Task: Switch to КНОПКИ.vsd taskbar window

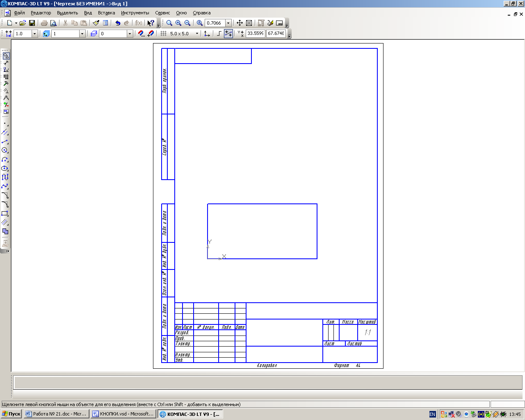Action: pyautogui.click(x=123, y=414)
